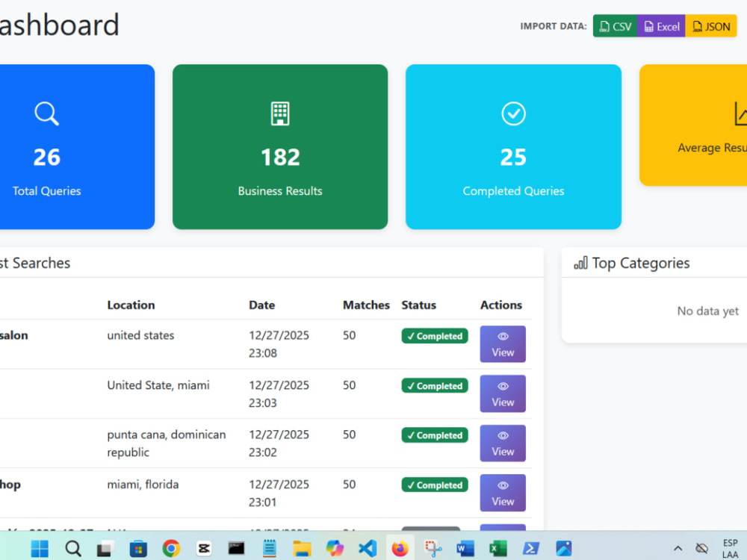Image resolution: width=747 pixels, height=560 pixels.
Task: Import data from an Excel file
Action: coord(661,26)
